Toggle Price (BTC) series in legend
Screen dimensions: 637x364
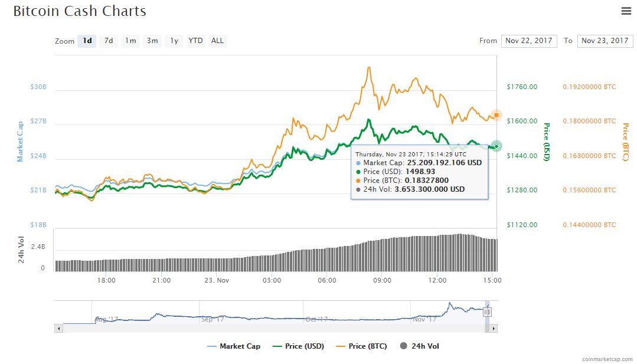point(361,346)
